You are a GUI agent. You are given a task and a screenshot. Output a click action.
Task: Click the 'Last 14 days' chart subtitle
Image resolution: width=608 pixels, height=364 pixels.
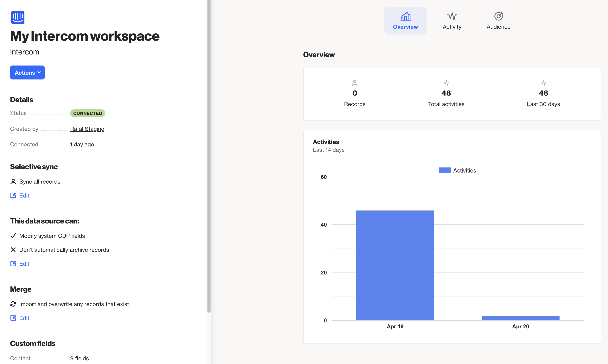pos(328,150)
